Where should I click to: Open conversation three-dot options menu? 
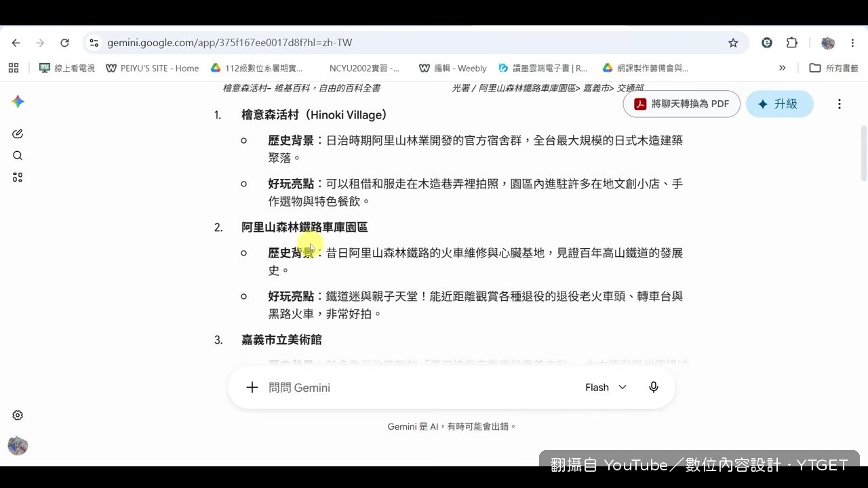[840, 104]
